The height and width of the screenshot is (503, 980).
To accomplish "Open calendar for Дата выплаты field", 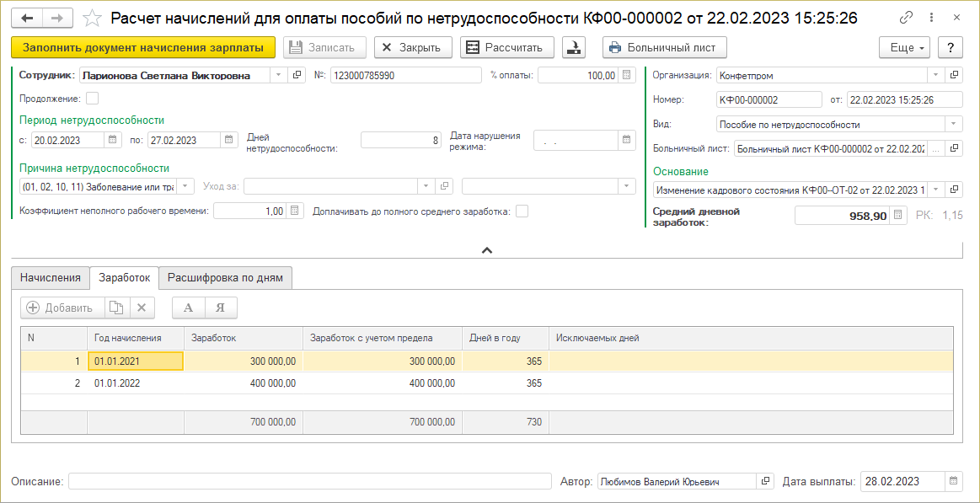I will point(954,482).
